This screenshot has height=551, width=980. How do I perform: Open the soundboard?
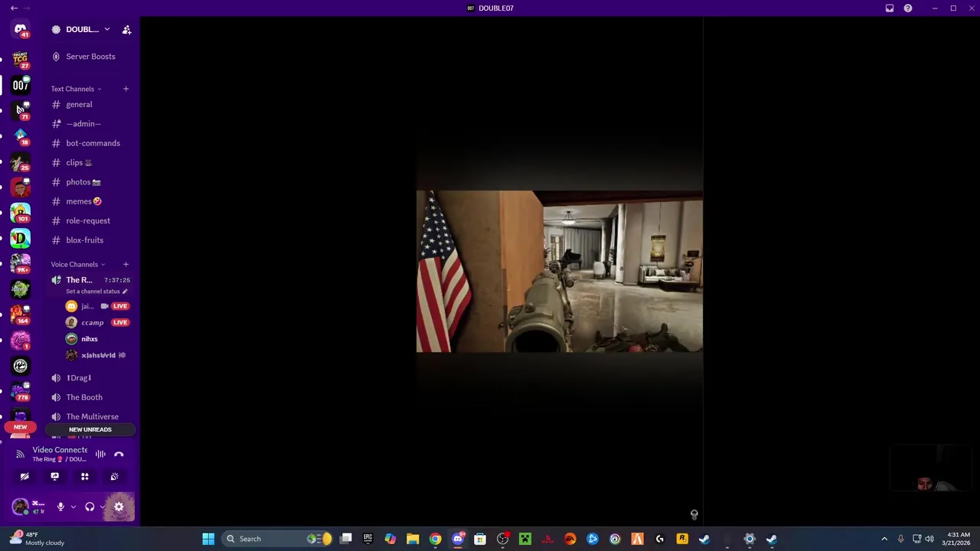pos(114,477)
